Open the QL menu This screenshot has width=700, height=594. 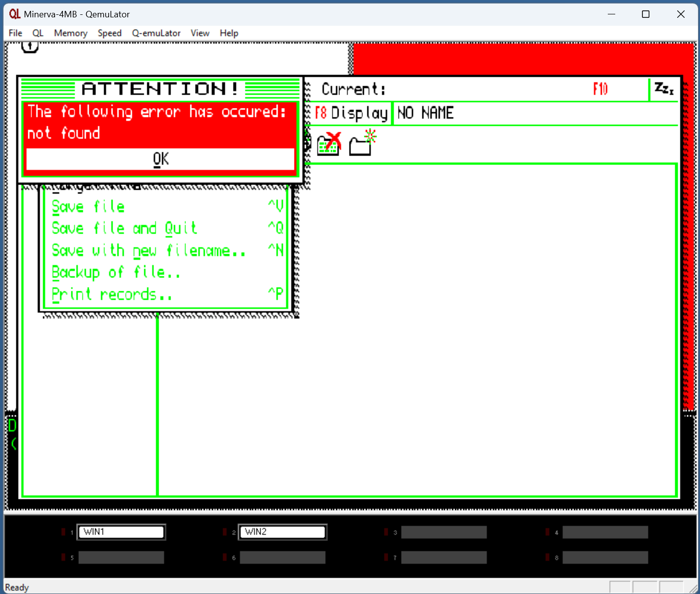coord(38,33)
